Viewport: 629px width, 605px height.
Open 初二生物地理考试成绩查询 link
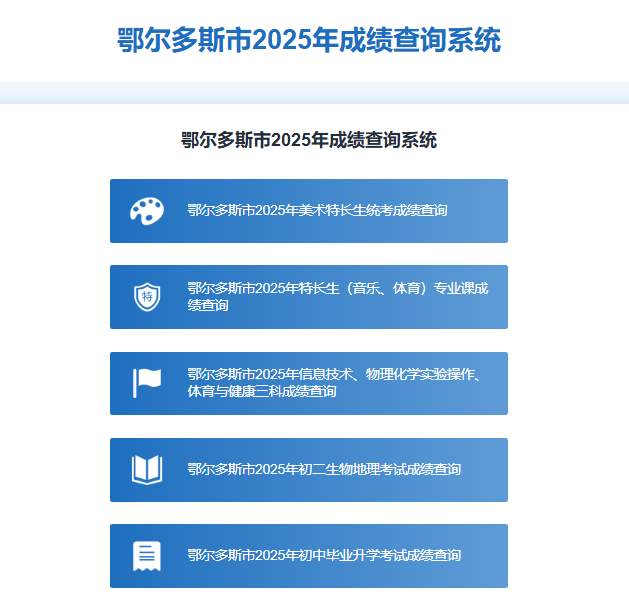point(309,470)
